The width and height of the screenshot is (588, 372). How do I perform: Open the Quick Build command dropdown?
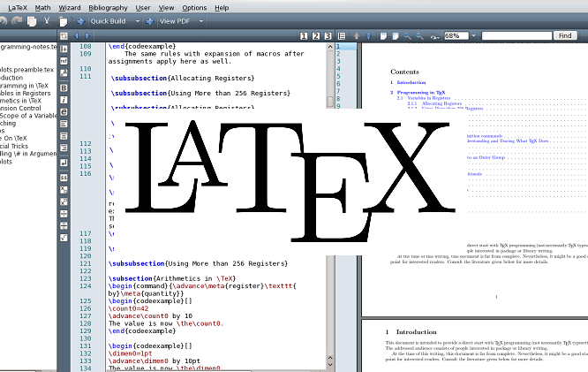pos(137,21)
